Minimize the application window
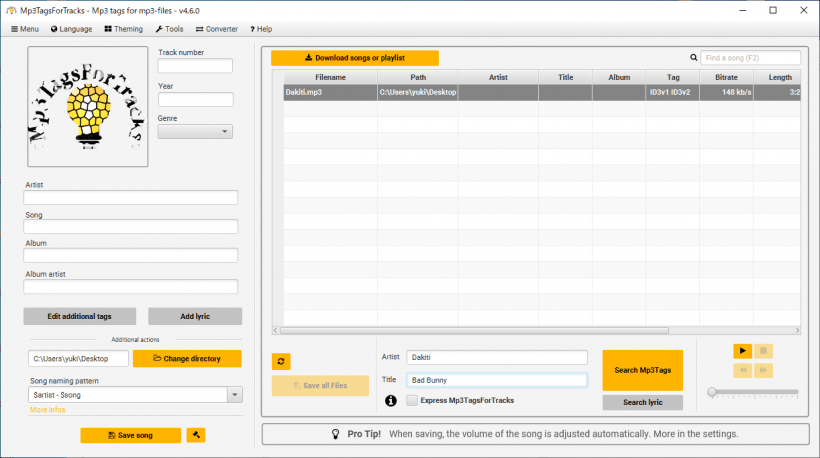820x458 pixels. 743,10
